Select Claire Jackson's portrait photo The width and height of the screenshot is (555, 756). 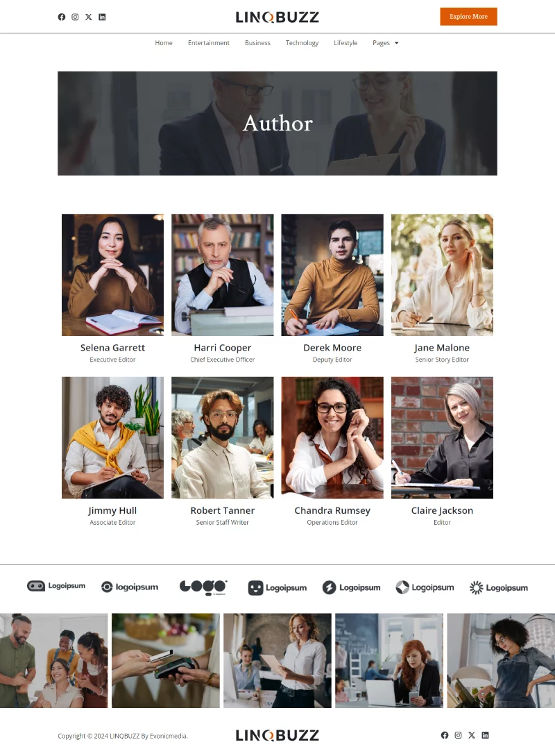coord(443,437)
